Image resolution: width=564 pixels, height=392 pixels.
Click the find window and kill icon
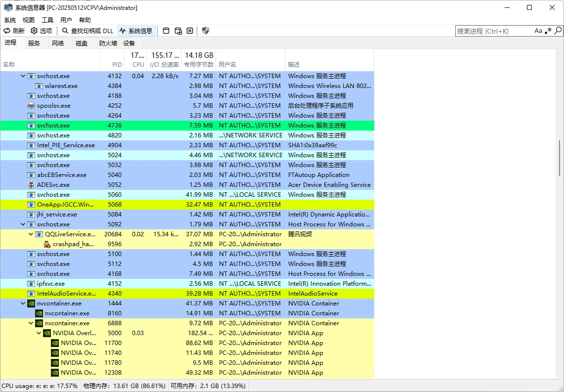[x=190, y=31]
